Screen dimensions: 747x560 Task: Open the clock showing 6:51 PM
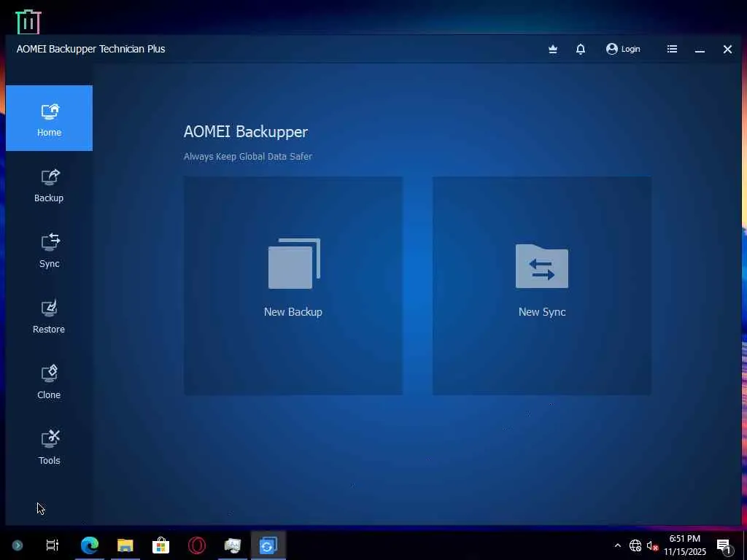[x=684, y=545]
